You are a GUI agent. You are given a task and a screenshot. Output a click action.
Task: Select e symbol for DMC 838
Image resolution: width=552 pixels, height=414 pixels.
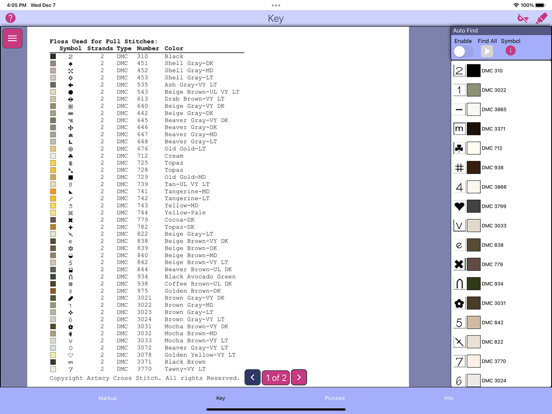point(459,245)
